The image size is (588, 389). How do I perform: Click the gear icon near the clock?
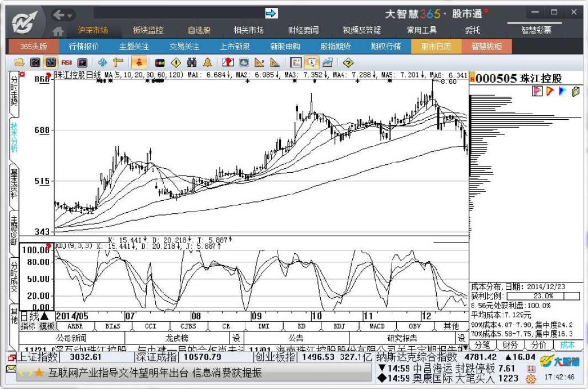pos(531,379)
